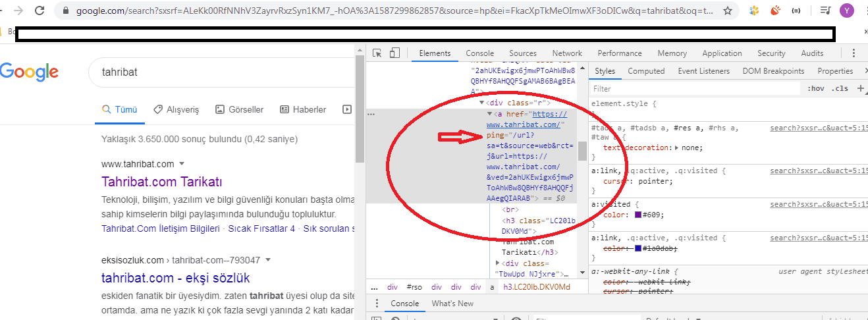Click the #609 purple color swatch
Viewport: 868px width, 320px height.
pyautogui.click(x=639, y=215)
